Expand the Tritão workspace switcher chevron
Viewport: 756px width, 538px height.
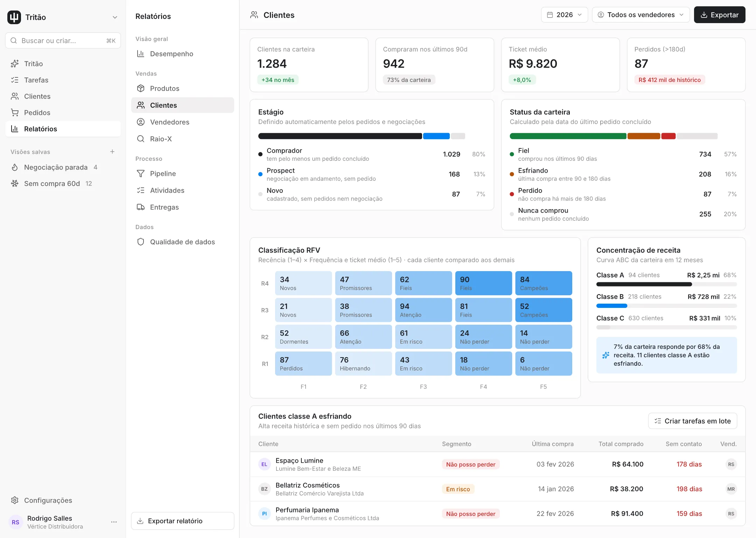click(115, 17)
